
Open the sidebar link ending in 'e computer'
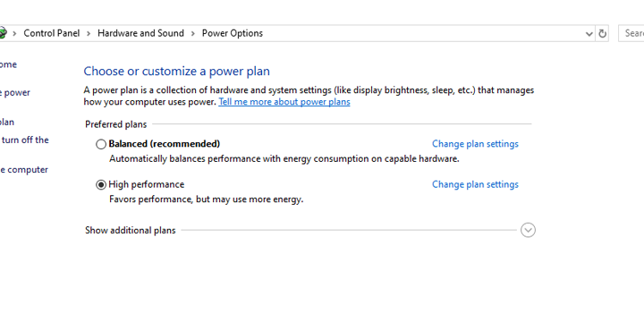[x=24, y=170]
